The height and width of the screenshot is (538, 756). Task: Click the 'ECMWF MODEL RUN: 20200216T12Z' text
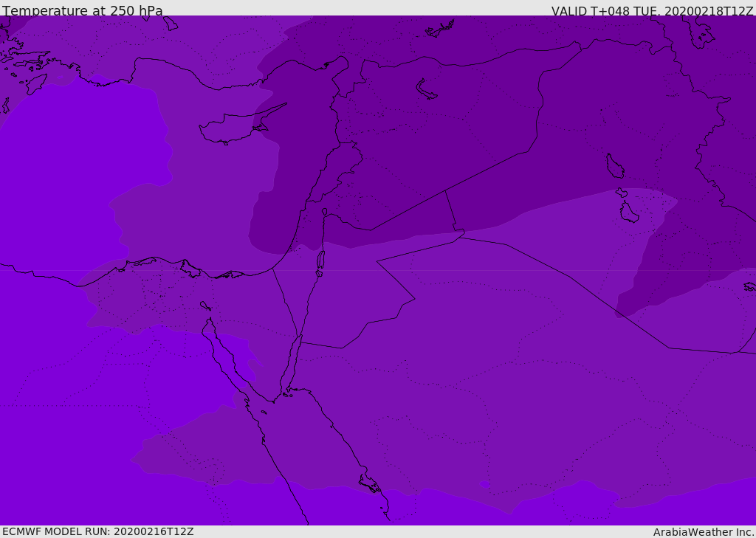pyautogui.click(x=98, y=532)
